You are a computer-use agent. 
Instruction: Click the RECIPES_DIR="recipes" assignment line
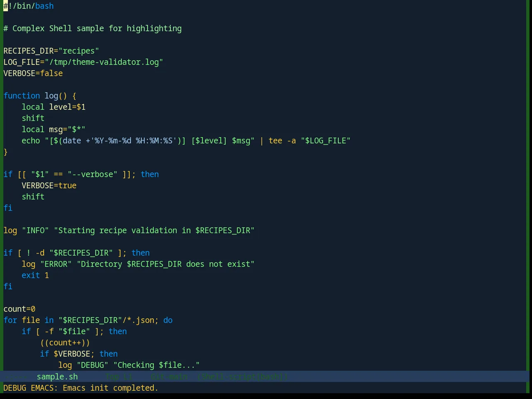[51, 51]
